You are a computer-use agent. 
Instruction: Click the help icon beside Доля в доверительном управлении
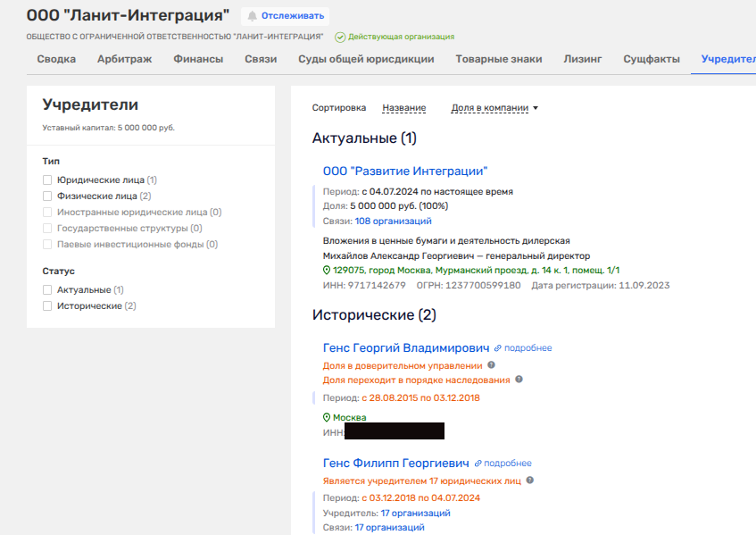point(492,365)
